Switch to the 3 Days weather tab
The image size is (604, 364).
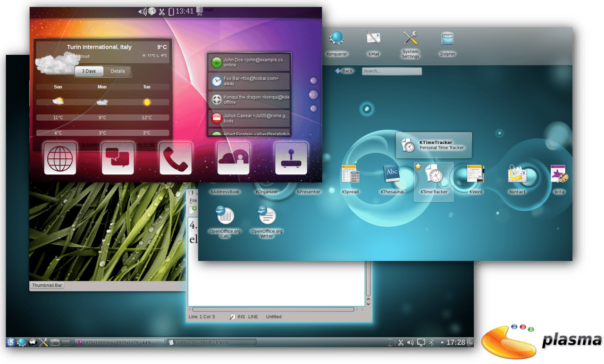pos(89,71)
